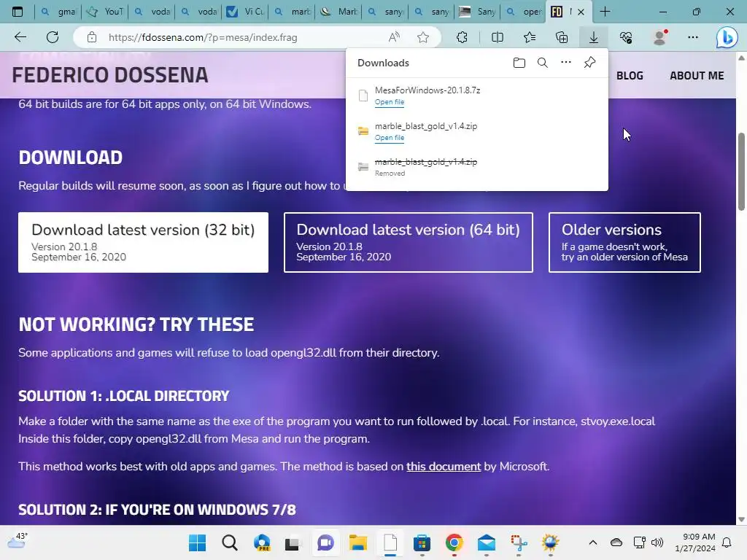Viewport: 747px width, 560px height.
Task: Open the Older versions button
Action: click(x=624, y=242)
